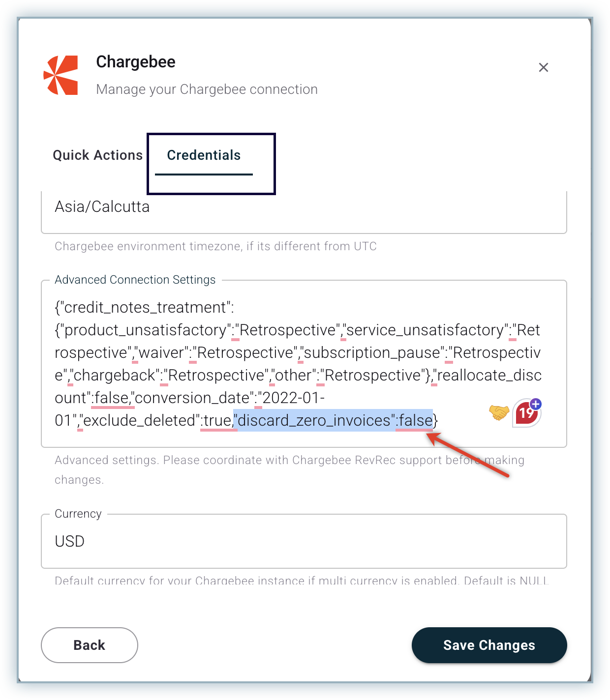Viewport: 610px width, 700px height.
Task: Click the Back button
Action: point(90,645)
